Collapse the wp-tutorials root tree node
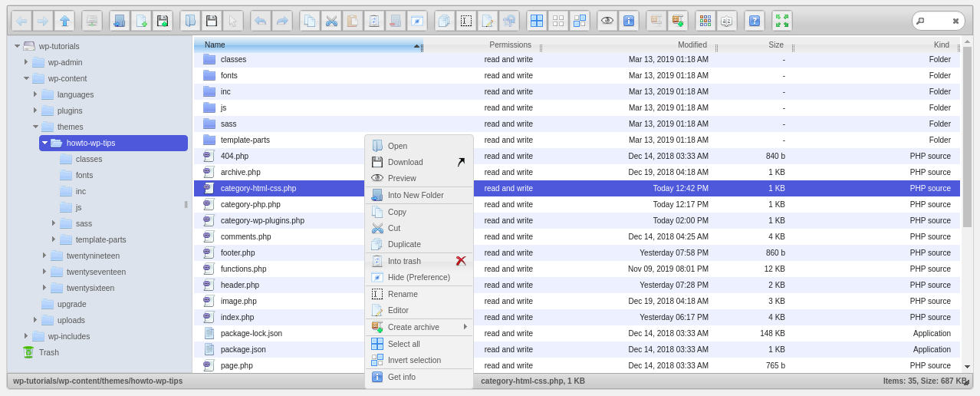Viewport: 980px width, 396px height. coord(17,46)
